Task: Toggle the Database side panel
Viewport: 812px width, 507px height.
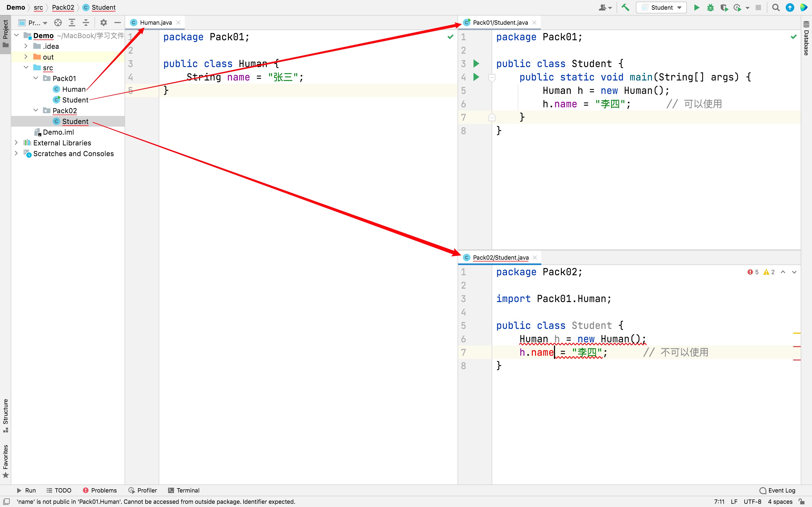Action: click(806, 39)
